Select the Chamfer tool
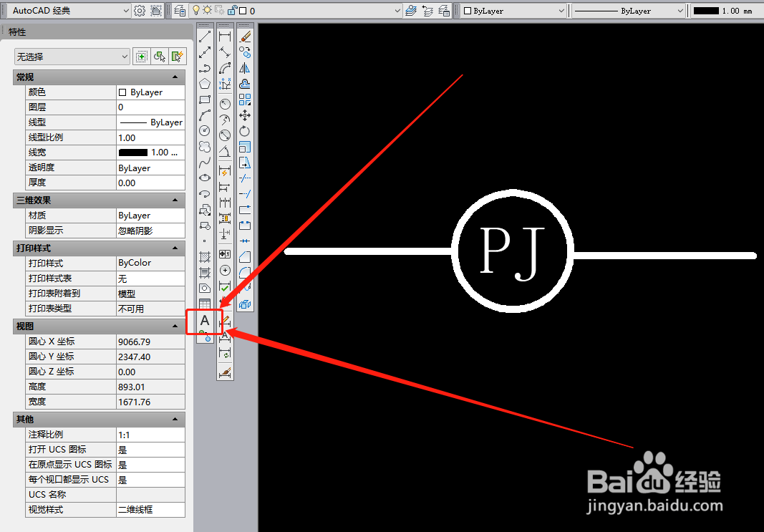The width and height of the screenshot is (764, 532). [x=245, y=256]
